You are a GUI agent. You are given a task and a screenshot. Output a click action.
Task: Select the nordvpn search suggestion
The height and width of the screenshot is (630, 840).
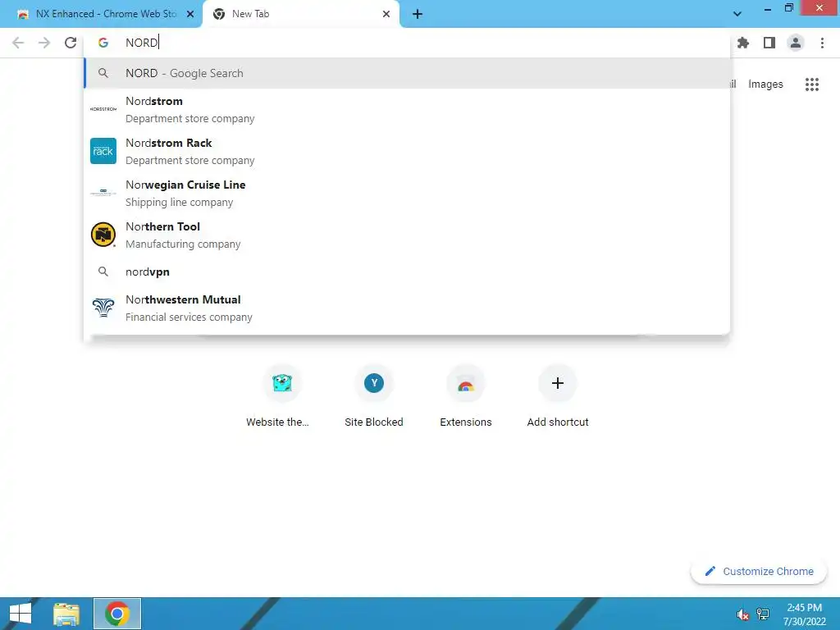pyautogui.click(x=407, y=272)
